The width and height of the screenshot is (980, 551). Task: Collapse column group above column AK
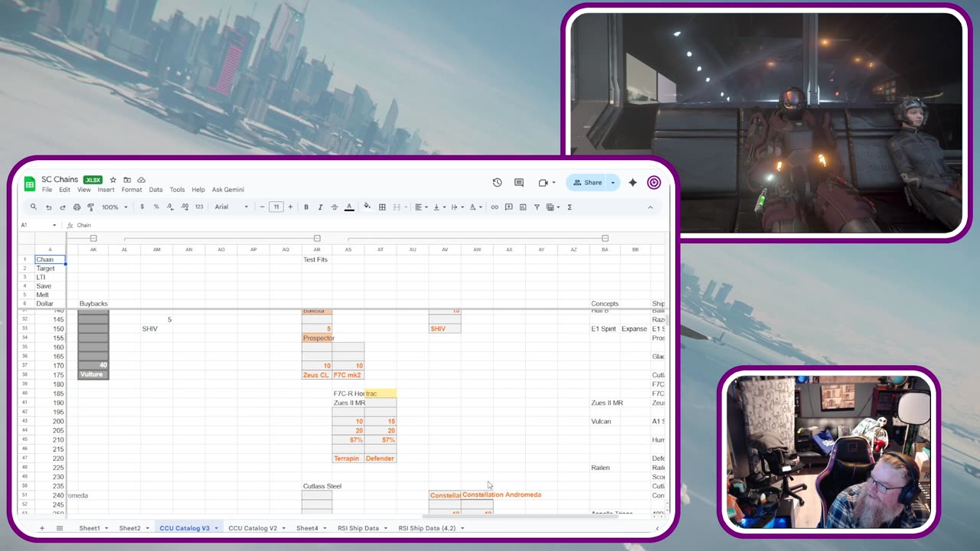click(93, 239)
